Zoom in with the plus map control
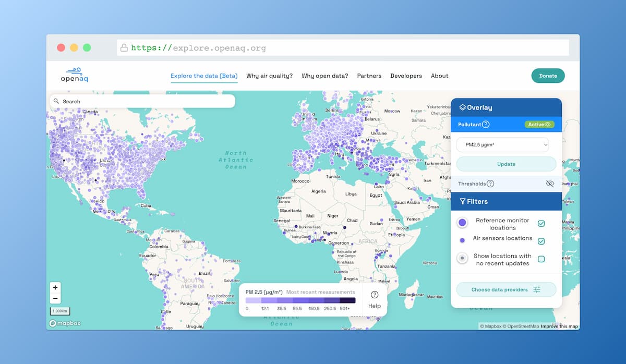 [x=55, y=287]
